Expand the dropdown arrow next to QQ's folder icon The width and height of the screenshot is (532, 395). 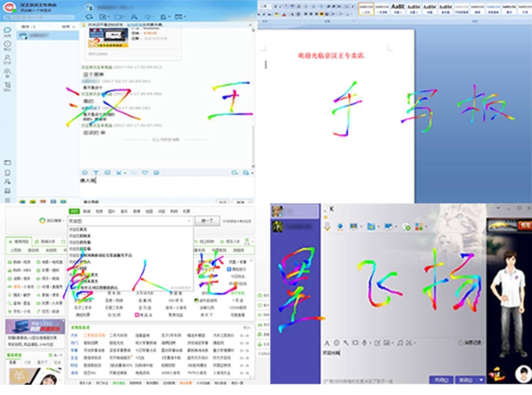point(378,227)
